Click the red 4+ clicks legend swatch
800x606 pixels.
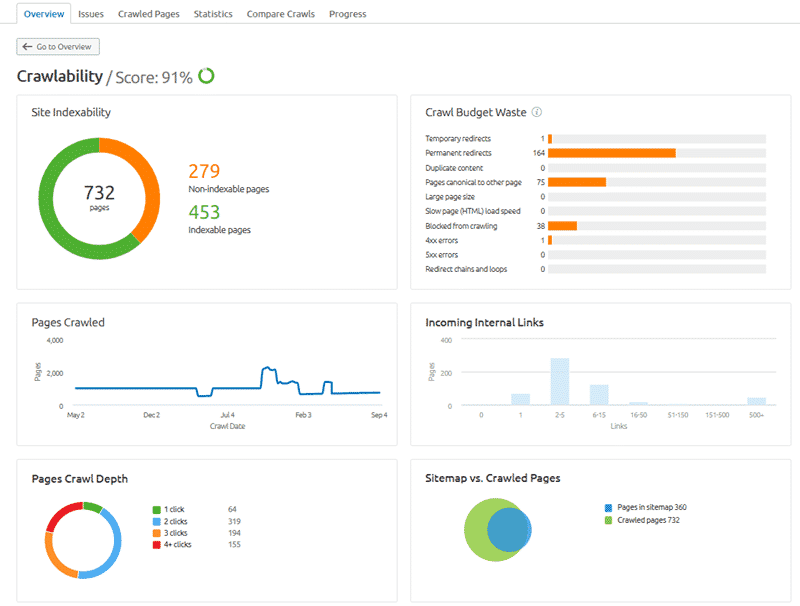[157, 545]
